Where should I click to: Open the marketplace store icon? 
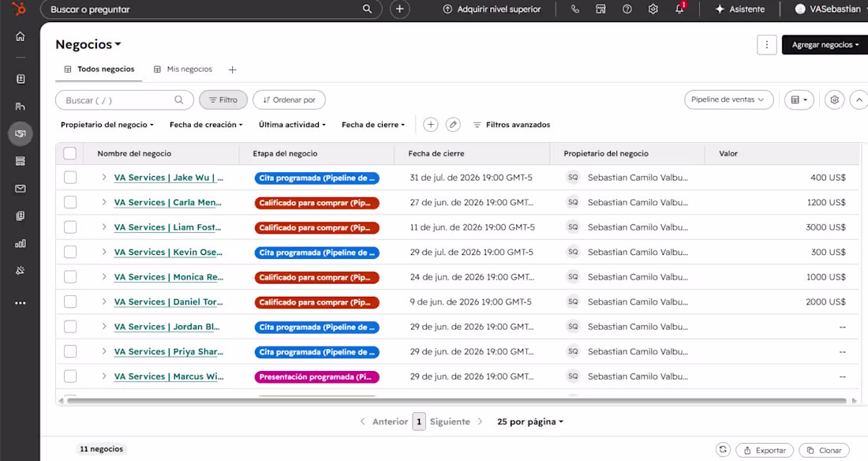(x=600, y=9)
